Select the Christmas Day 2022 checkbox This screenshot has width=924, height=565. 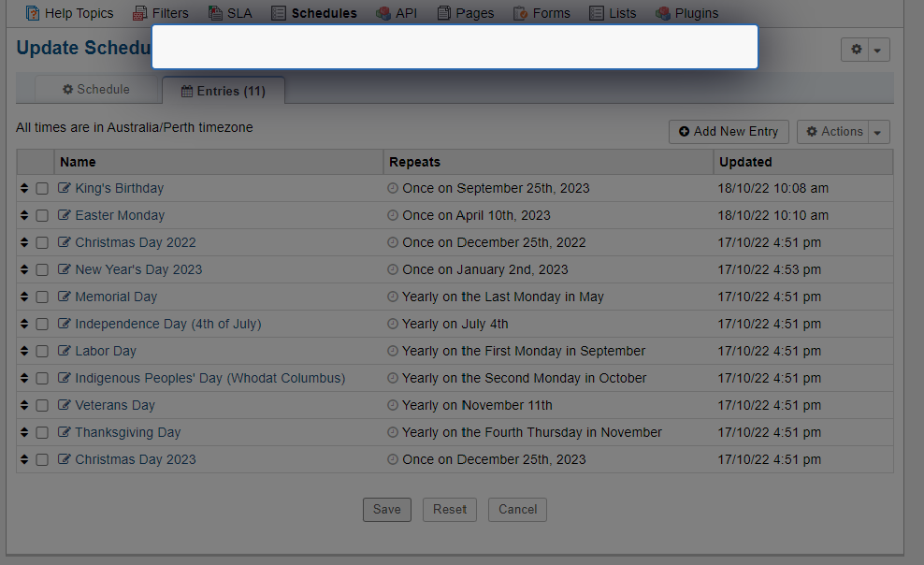click(42, 242)
